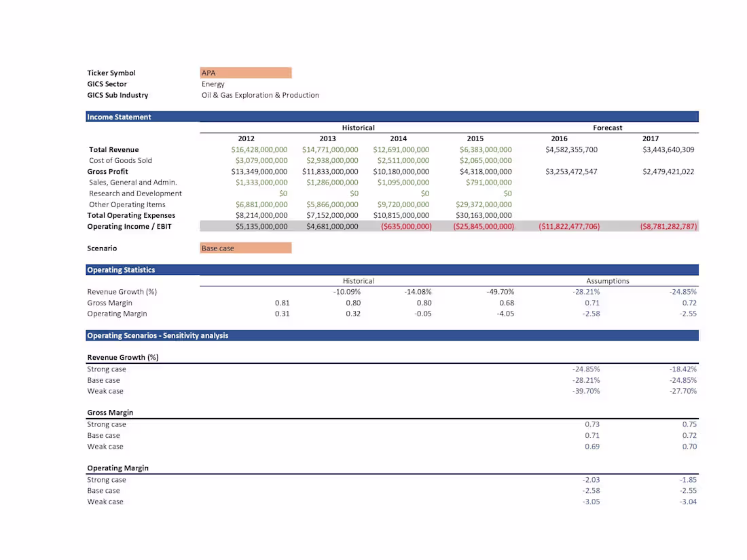Click the 2015 Operating Income loss value
The image size is (747, 560).
click(x=482, y=226)
